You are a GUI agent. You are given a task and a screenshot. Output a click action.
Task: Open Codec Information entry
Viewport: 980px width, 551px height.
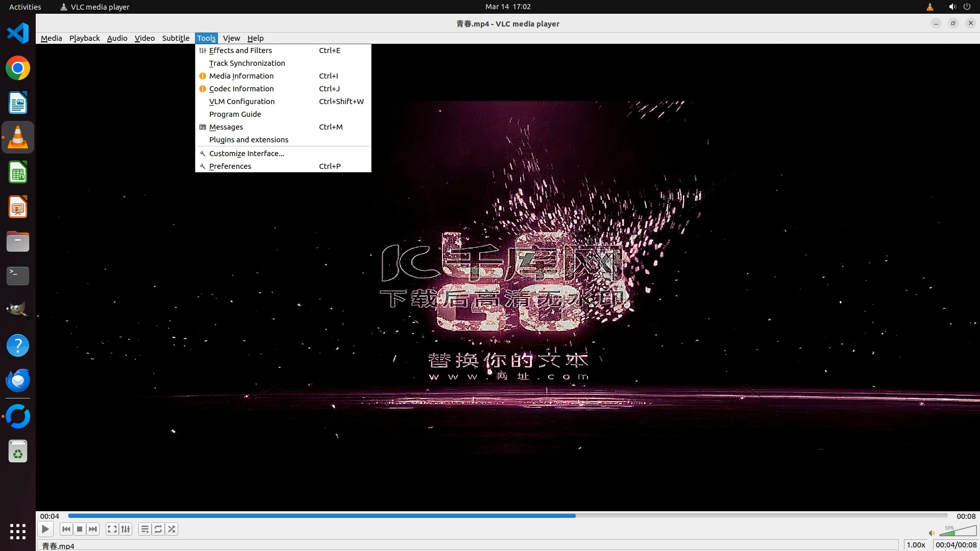coord(241,89)
